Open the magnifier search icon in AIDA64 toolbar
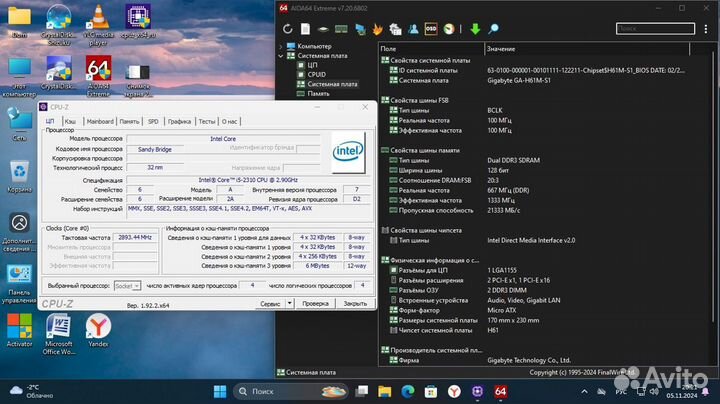 pos(494,29)
